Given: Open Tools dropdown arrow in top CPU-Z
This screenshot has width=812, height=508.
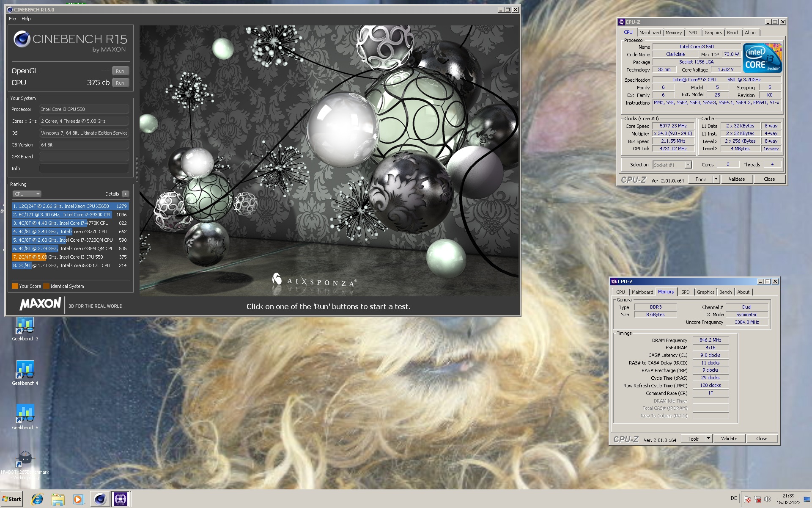Looking at the screenshot, I should (716, 179).
